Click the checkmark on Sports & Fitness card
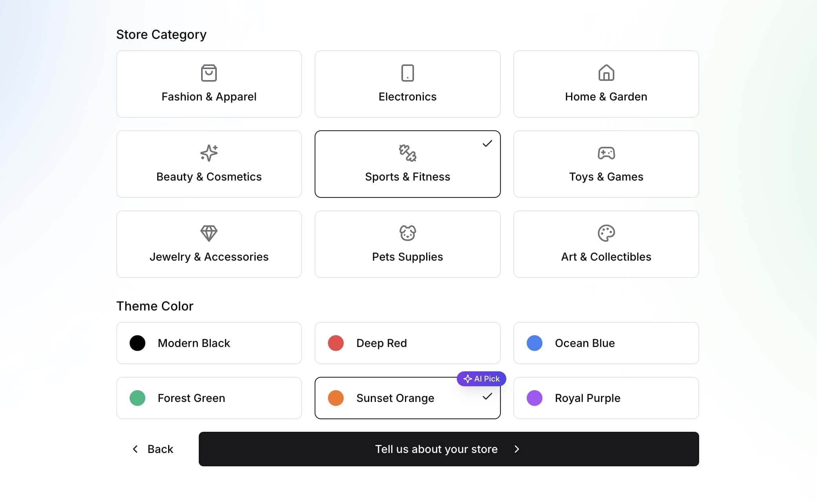This screenshot has width=817, height=504. coord(487,144)
